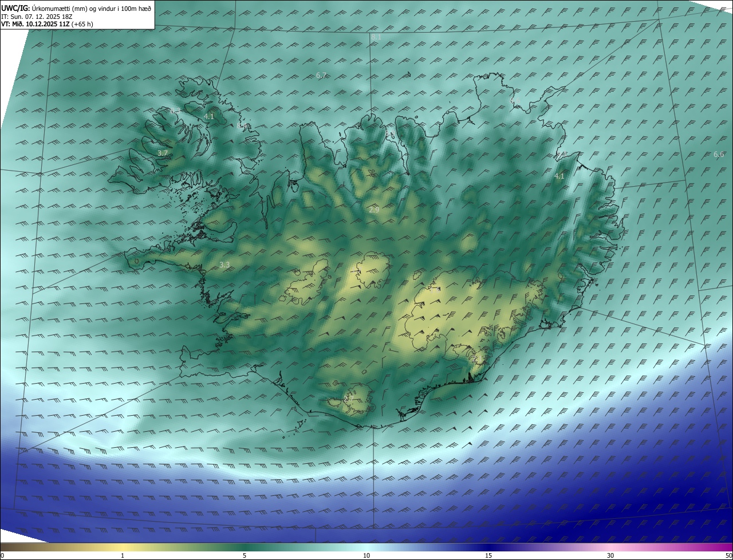
Task: Pick the yellow section of the colour bar
Action: pos(123,547)
